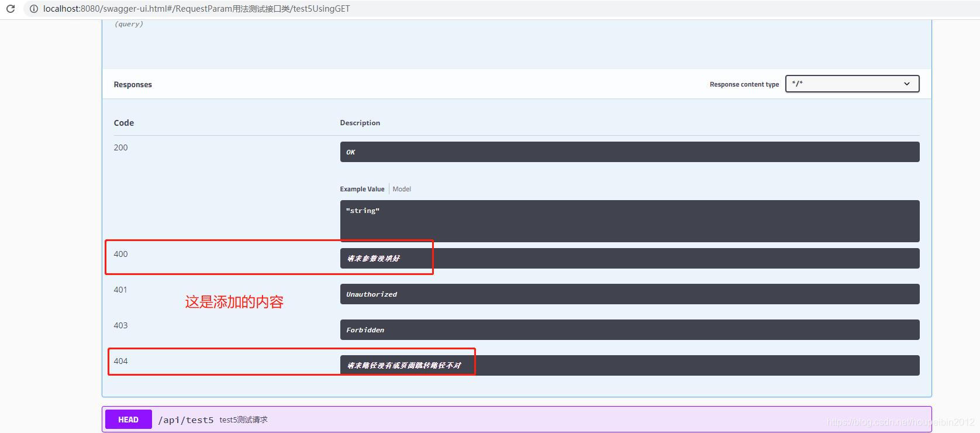Expand the HEAD /api/test5 operation

tap(516, 420)
